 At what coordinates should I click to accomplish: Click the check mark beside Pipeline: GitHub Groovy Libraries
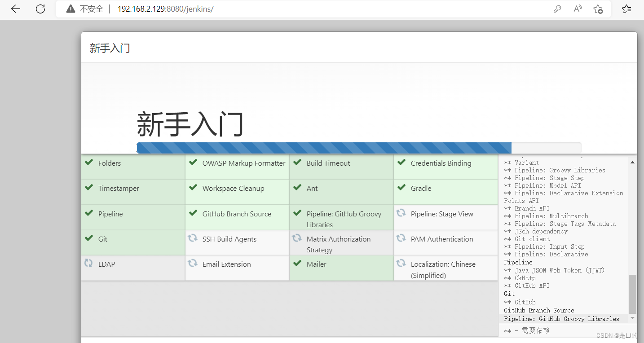pos(297,213)
